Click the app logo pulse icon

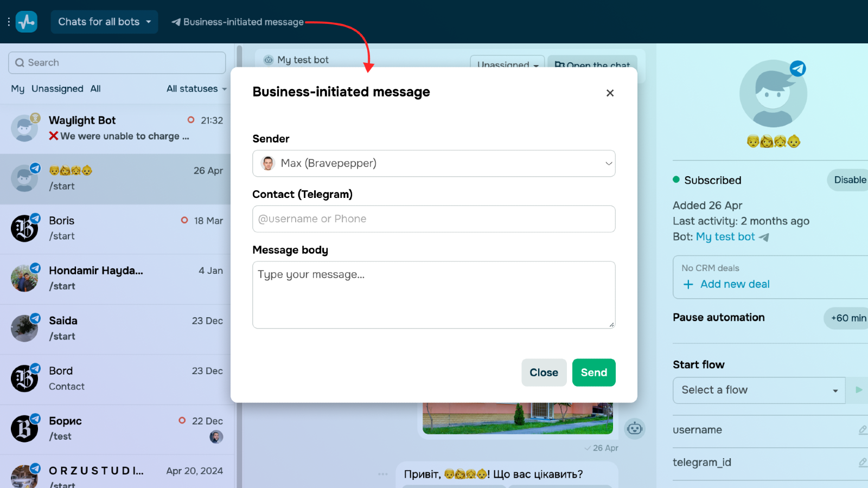coord(26,22)
